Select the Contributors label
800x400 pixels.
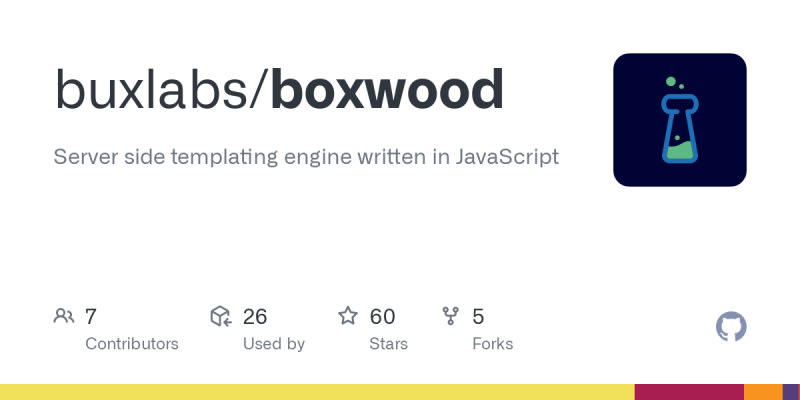point(132,344)
